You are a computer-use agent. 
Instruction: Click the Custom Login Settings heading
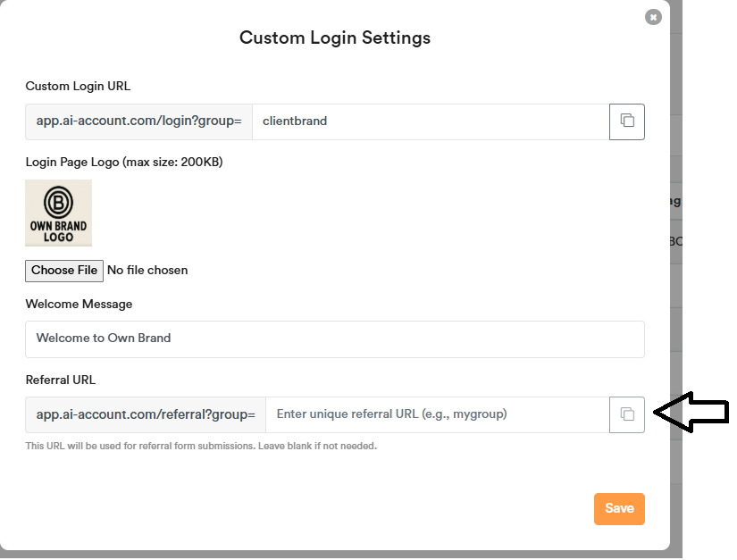[x=335, y=38]
